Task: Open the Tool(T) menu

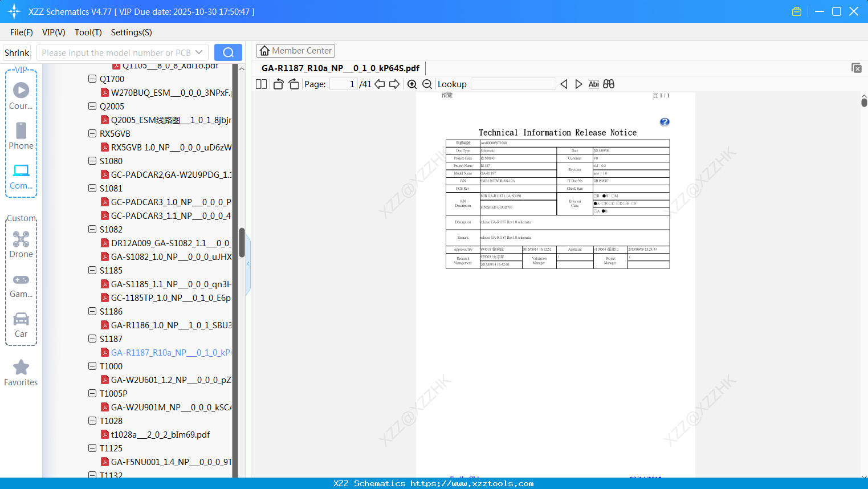Action: 88,32
